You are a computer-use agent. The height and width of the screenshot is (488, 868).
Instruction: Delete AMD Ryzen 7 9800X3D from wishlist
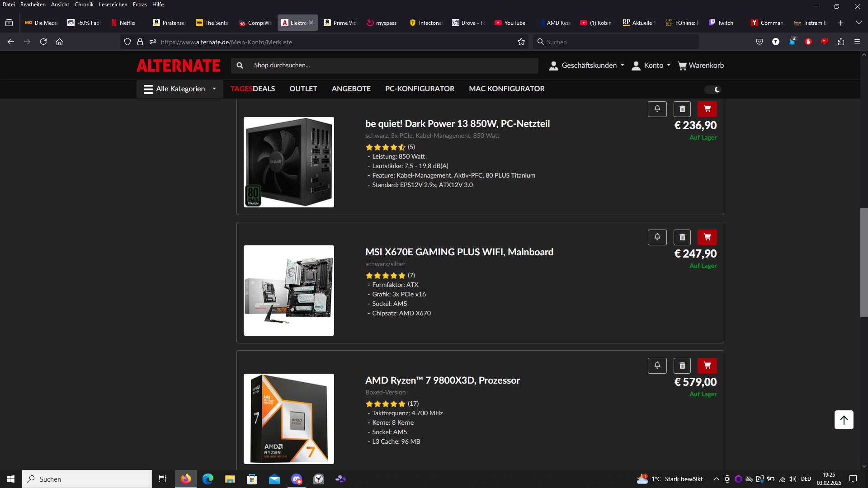pyautogui.click(x=682, y=366)
